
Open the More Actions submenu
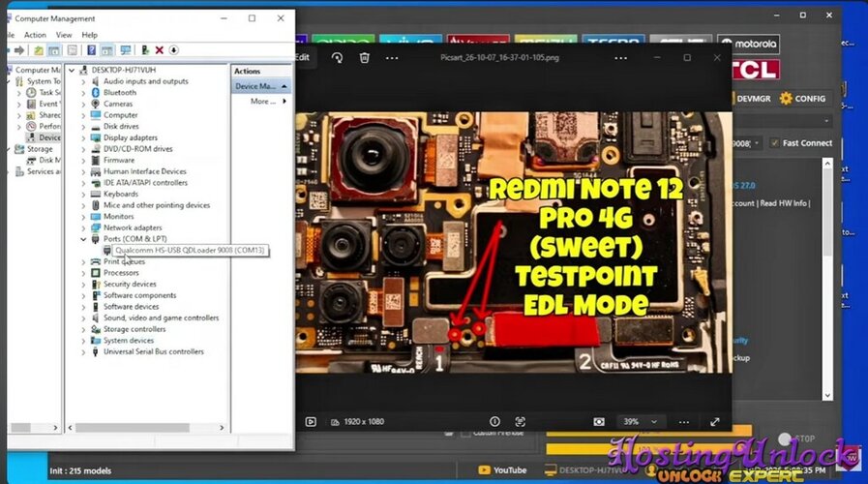click(268, 102)
